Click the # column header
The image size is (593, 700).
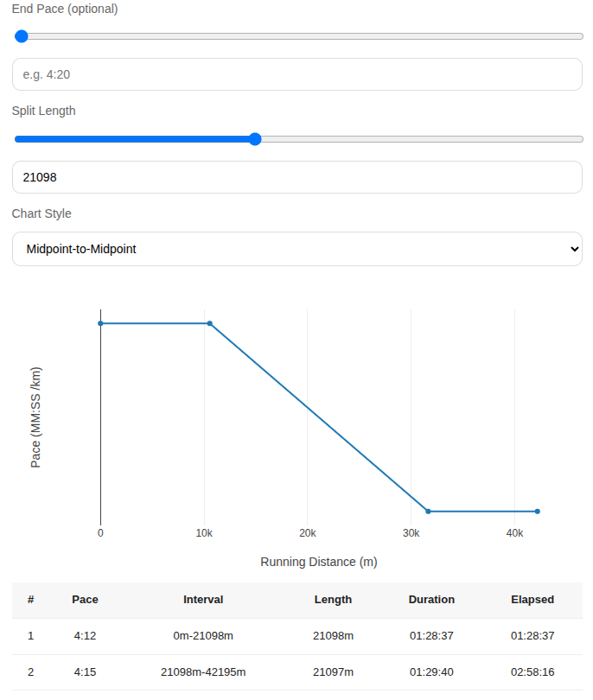[31, 599]
